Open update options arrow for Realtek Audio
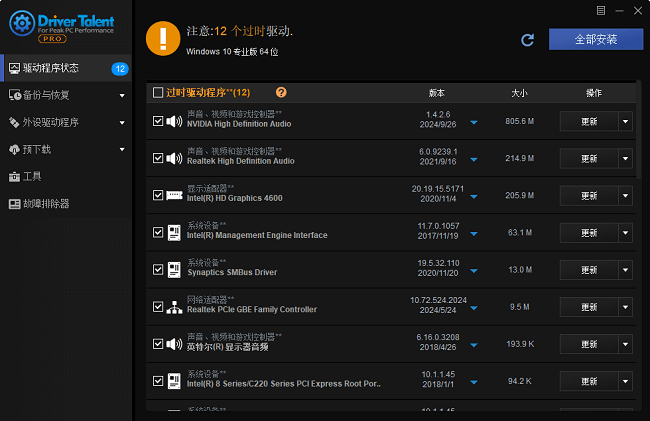Viewport: 650px width, 421px height. [626, 158]
